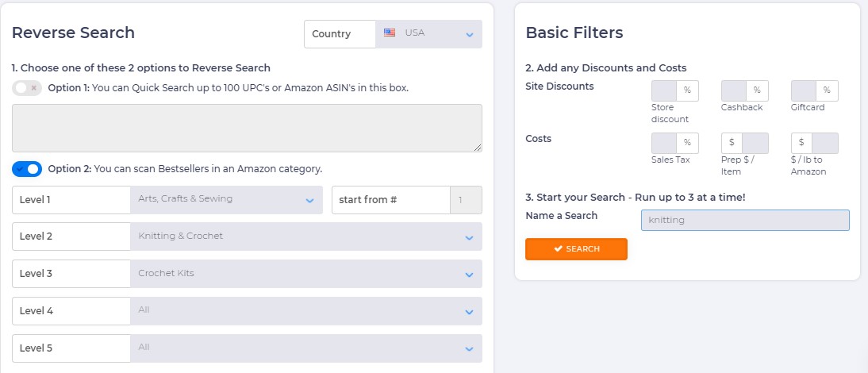Click the dollar sign beside $ / lb to Amazon

[x=801, y=143]
